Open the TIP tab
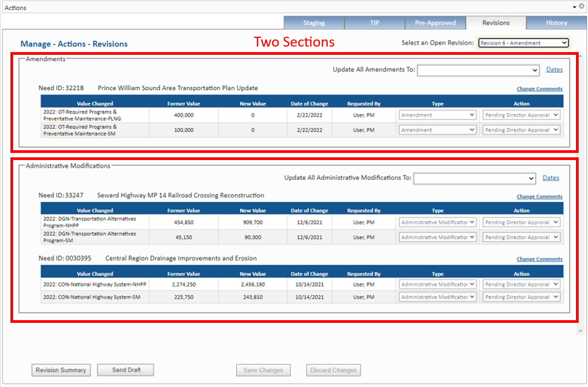The image size is (588, 387). pyautogui.click(x=375, y=23)
